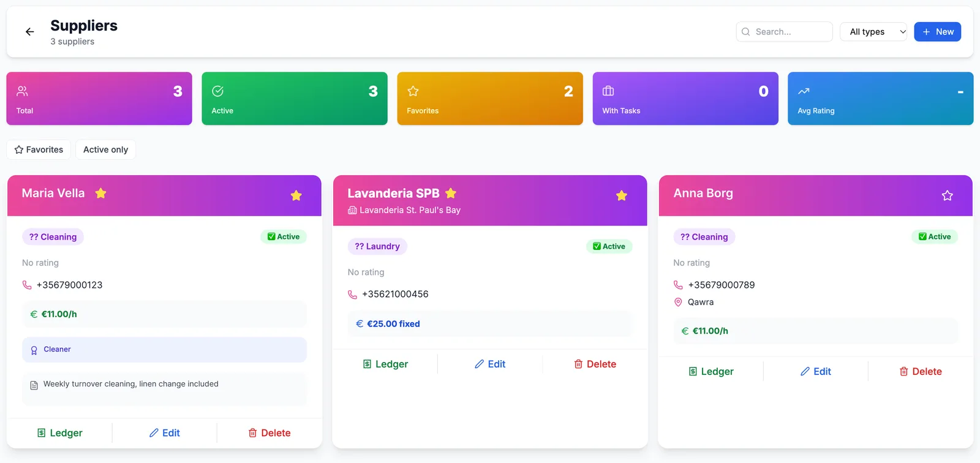Mark Anna Borg as favorite

(x=947, y=195)
